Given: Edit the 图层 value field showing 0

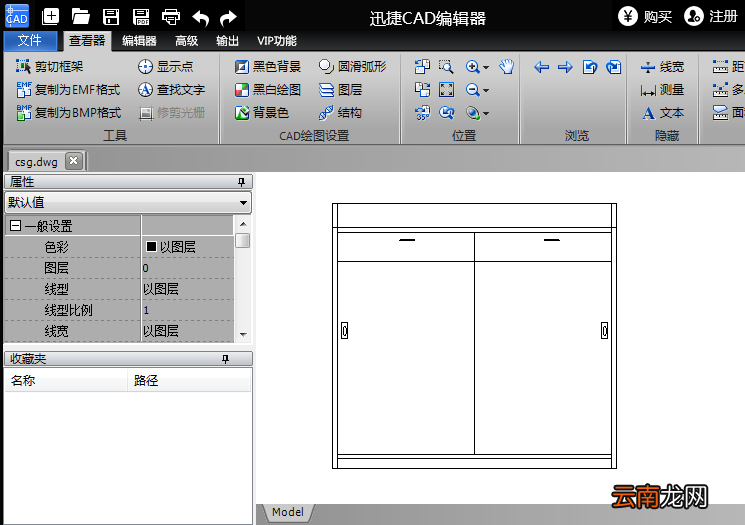Looking at the screenshot, I should (x=187, y=268).
